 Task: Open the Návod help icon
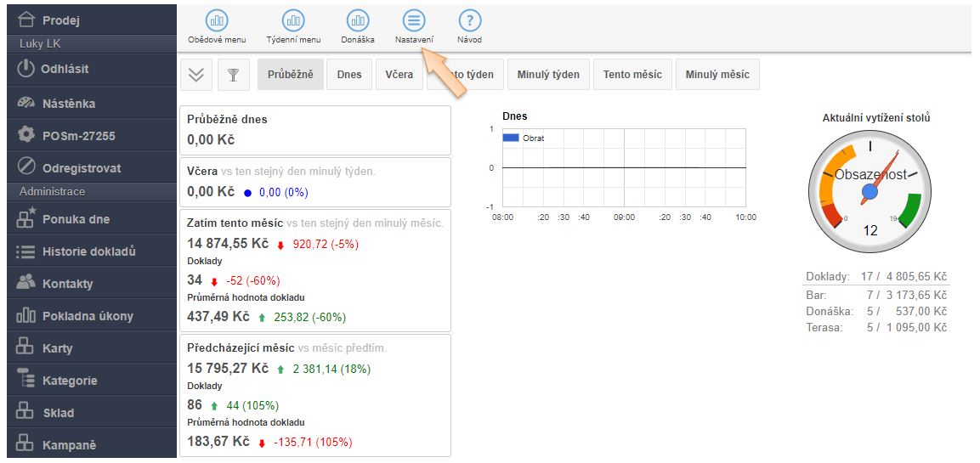tap(470, 20)
